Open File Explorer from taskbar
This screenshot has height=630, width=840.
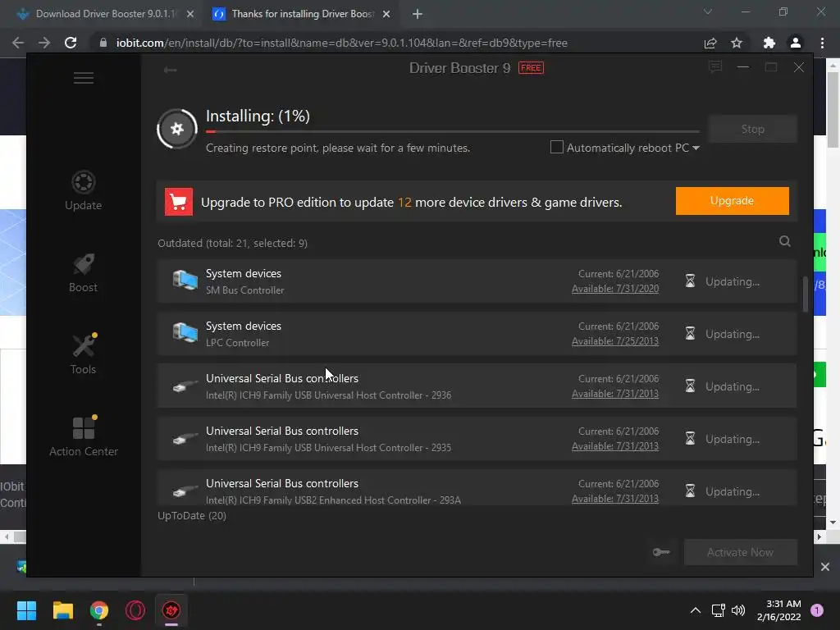click(62, 610)
